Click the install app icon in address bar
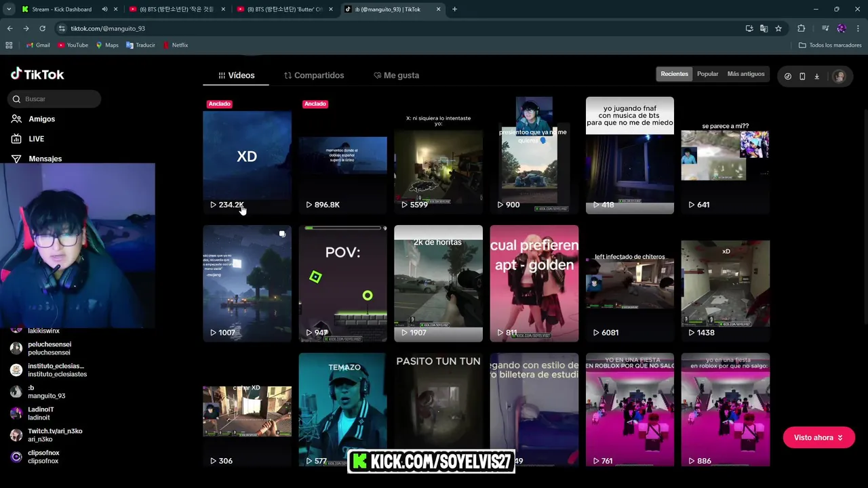 click(749, 28)
